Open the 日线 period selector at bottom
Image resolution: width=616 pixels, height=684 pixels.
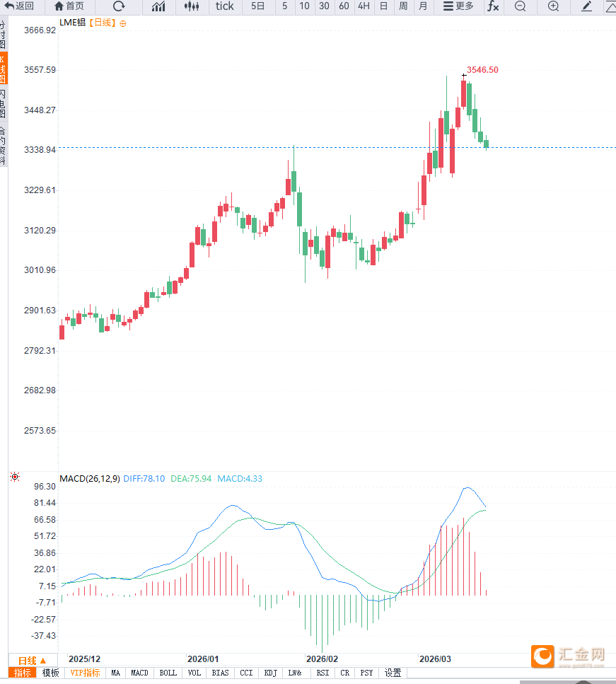[32, 660]
